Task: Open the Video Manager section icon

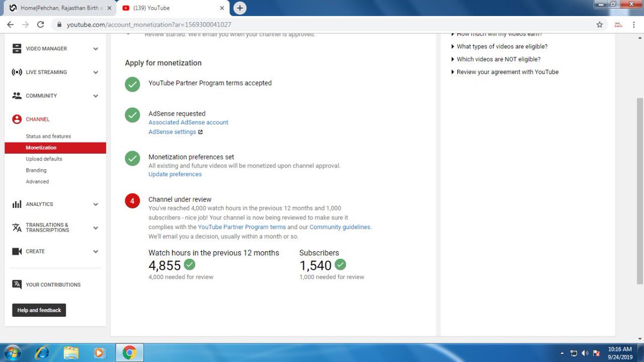Action: coord(17,48)
